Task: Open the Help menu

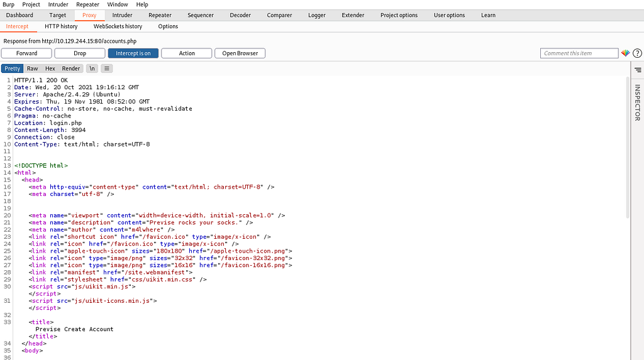Action: (x=142, y=4)
